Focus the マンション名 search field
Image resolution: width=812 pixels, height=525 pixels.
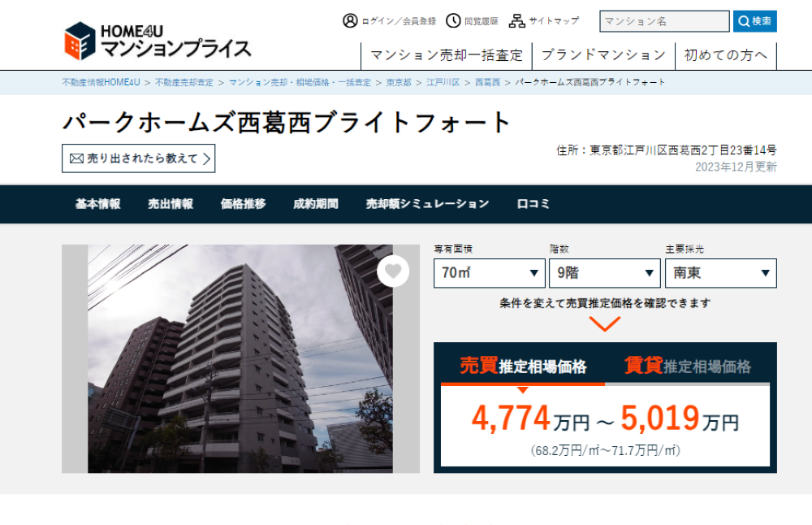(664, 21)
